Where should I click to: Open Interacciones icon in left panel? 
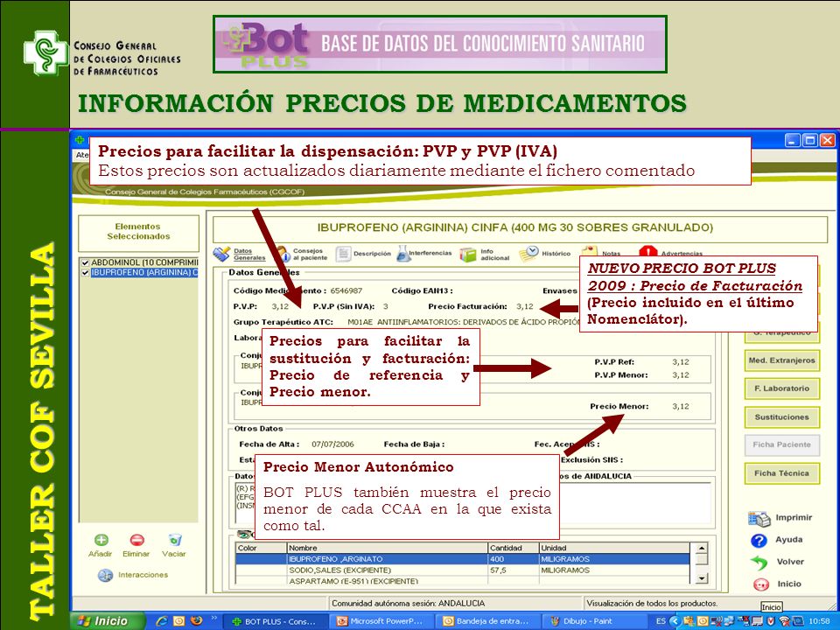(105, 576)
